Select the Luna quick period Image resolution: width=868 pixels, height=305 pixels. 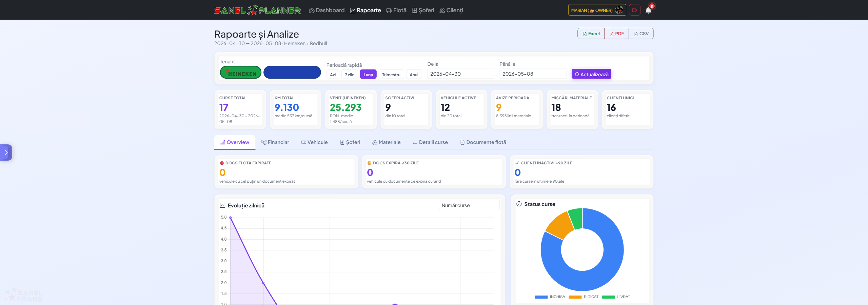point(368,75)
